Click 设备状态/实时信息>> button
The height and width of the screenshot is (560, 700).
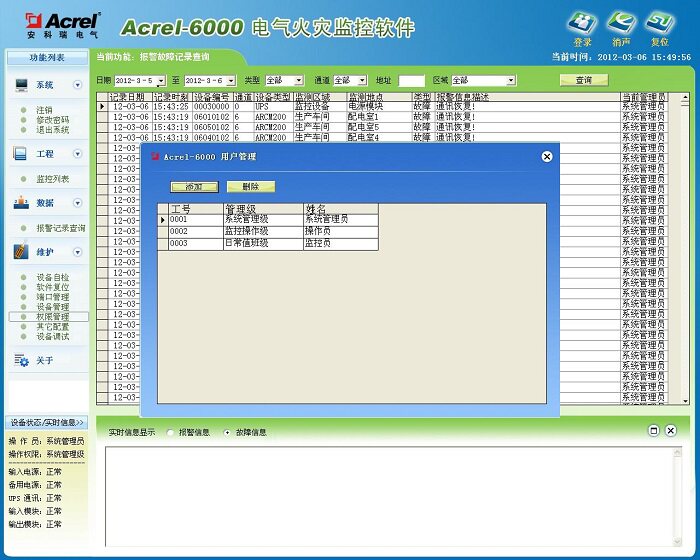(x=47, y=422)
